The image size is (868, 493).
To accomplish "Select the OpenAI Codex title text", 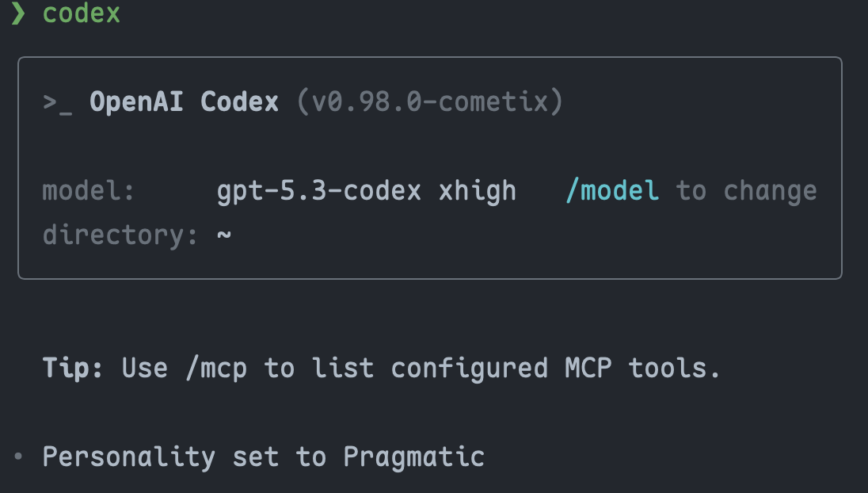I will [x=184, y=102].
